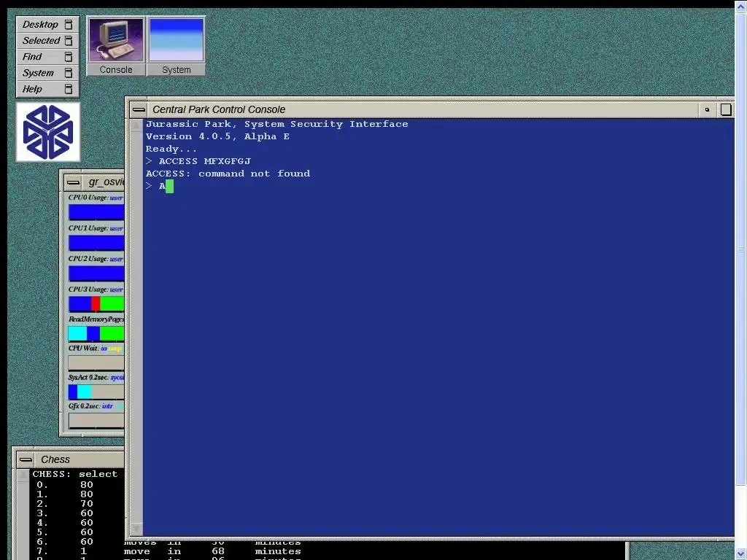Image resolution: width=747 pixels, height=560 pixels.
Task: Click the CPU3 Usage multicolor bar
Action: pyautogui.click(x=96, y=304)
